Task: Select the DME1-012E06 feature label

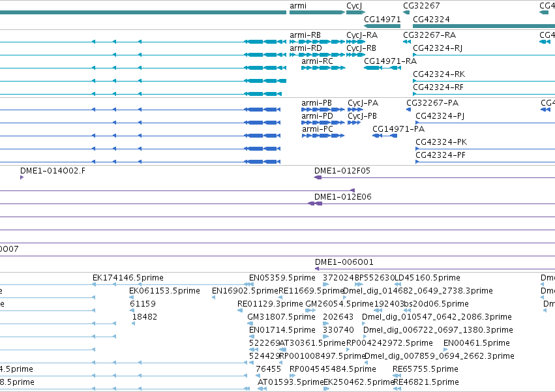Action: (x=343, y=197)
